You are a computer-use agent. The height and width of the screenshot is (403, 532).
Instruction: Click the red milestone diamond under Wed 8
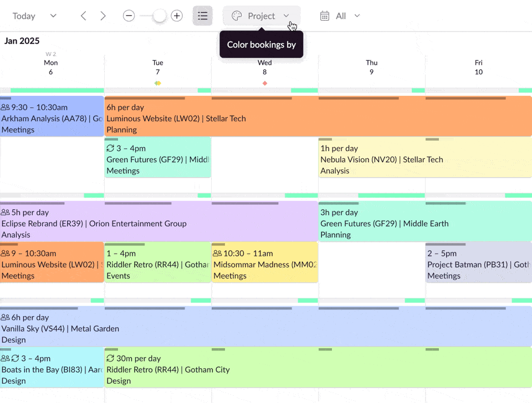point(265,83)
